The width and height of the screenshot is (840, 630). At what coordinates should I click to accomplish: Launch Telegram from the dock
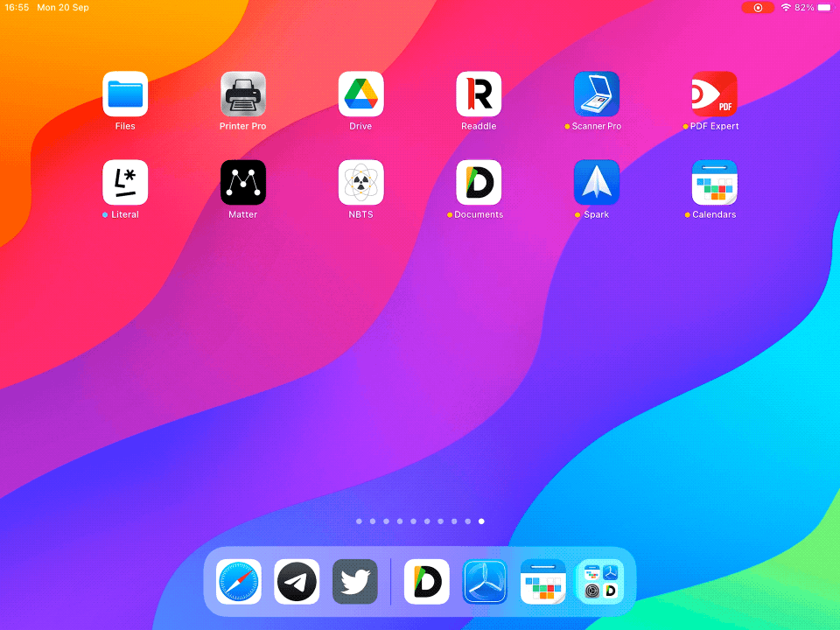(297, 582)
